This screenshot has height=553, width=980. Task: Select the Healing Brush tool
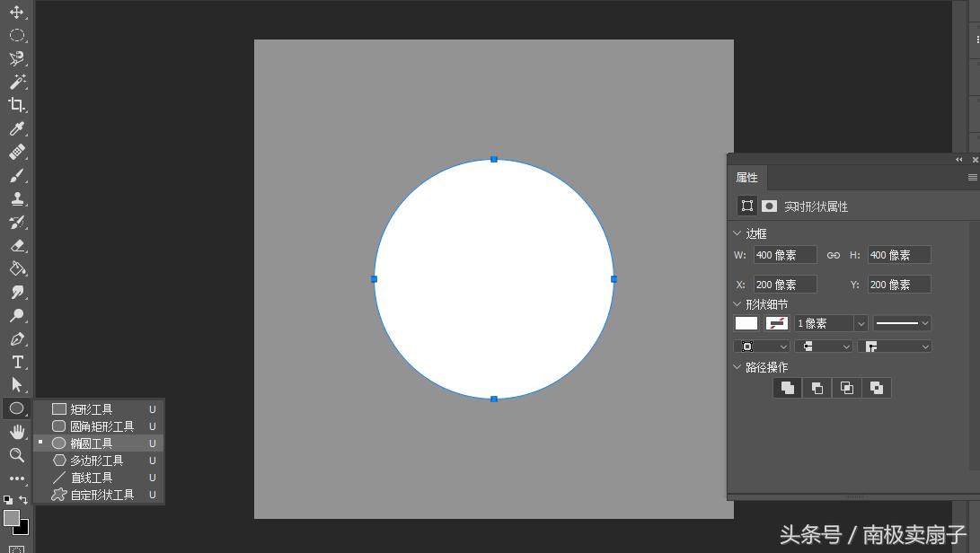tap(17, 152)
